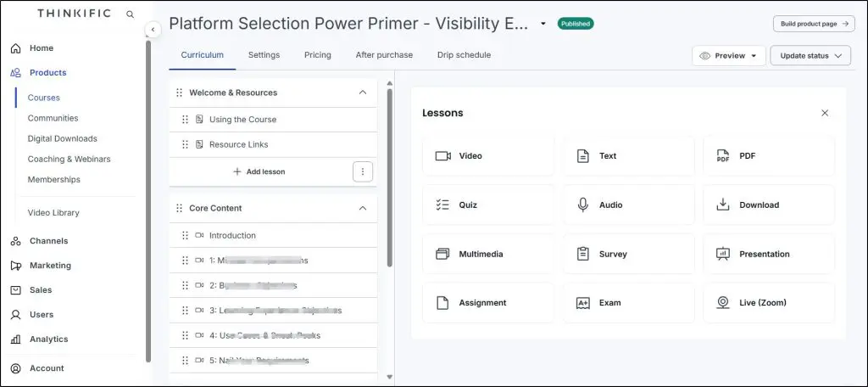868x387 pixels.
Task: Click the search magnifier icon beside Thinkific logo
Action: (x=130, y=14)
